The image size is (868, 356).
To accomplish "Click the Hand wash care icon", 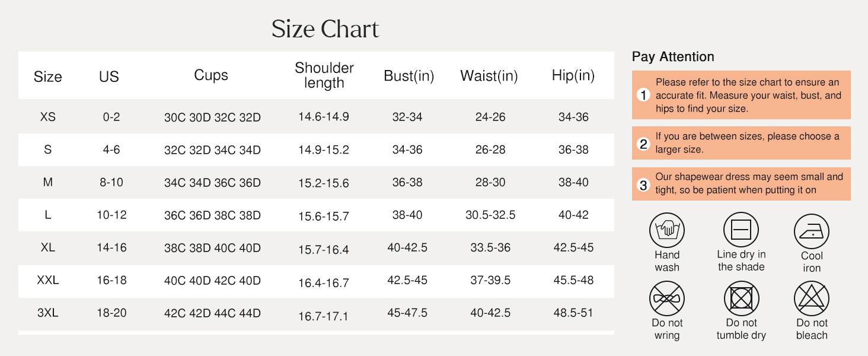I will point(667,230).
